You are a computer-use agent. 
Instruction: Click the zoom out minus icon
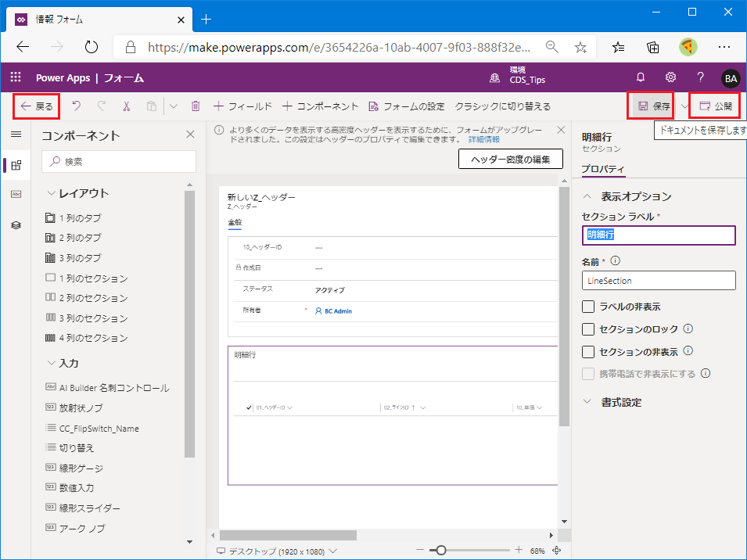click(x=420, y=550)
